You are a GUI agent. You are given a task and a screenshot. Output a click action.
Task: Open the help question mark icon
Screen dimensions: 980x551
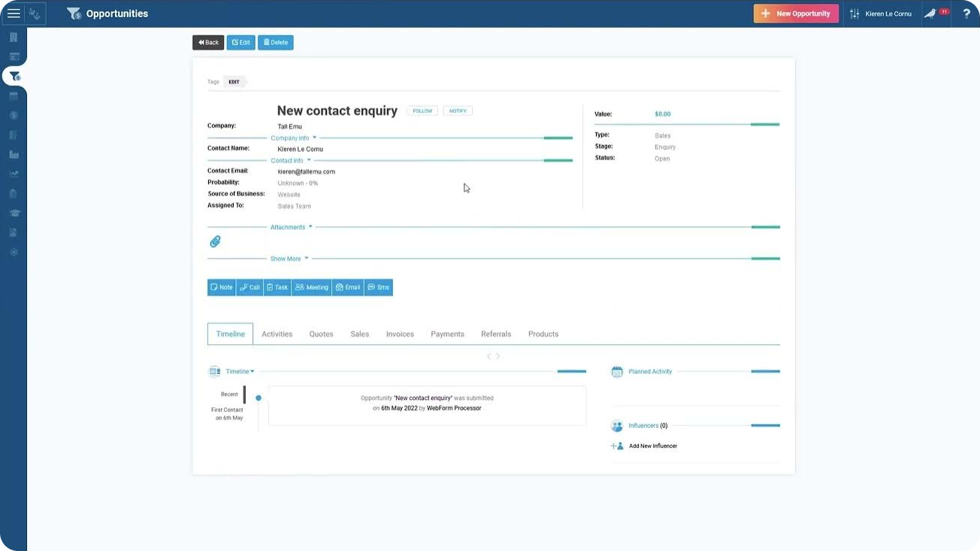pos(966,14)
